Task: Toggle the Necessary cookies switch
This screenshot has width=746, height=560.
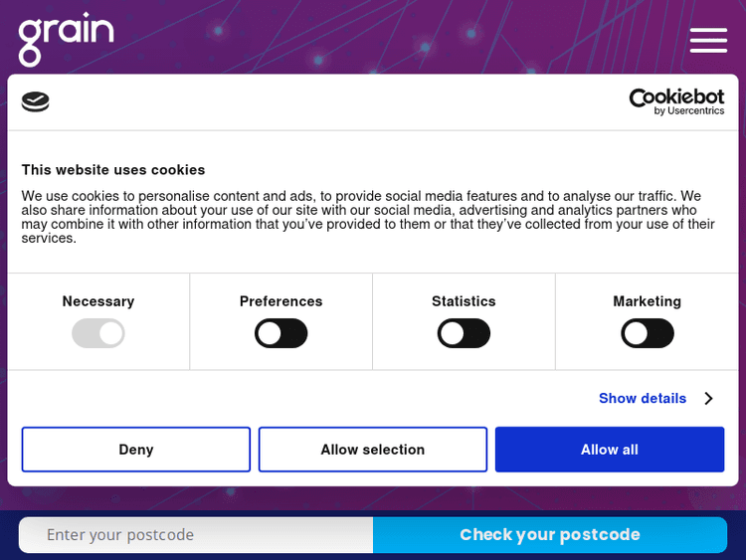Action: click(98, 333)
